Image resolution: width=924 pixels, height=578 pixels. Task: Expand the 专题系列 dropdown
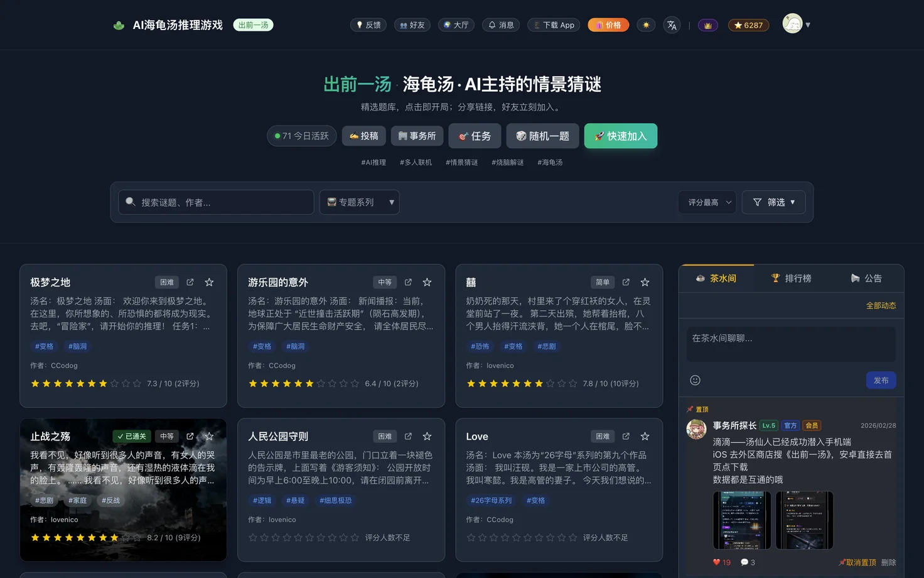point(359,202)
